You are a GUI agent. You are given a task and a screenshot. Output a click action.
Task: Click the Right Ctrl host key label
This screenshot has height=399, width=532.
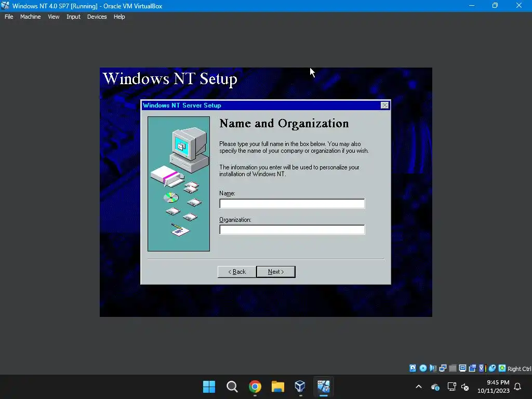(520, 369)
